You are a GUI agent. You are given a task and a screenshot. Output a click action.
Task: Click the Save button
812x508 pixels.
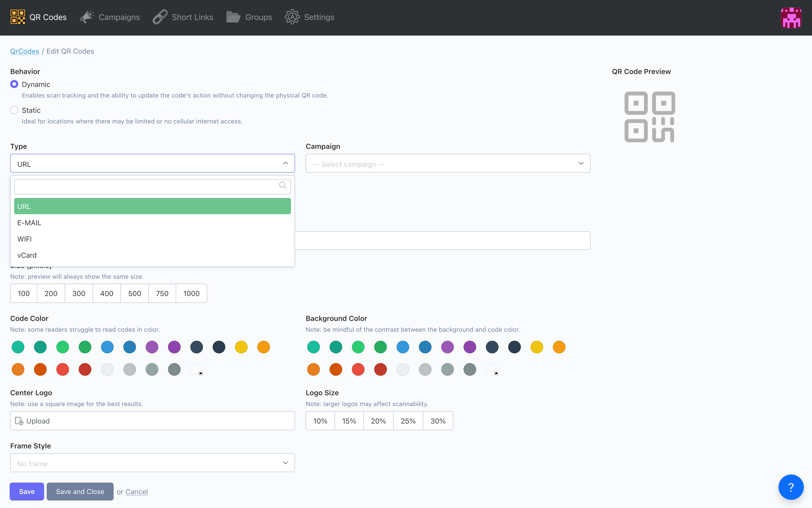(27, 492)
